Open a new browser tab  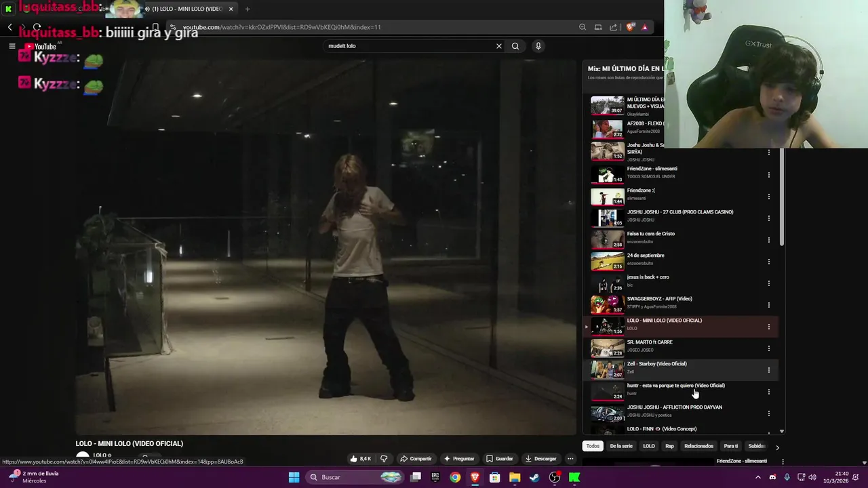click(x=248, y=9)
